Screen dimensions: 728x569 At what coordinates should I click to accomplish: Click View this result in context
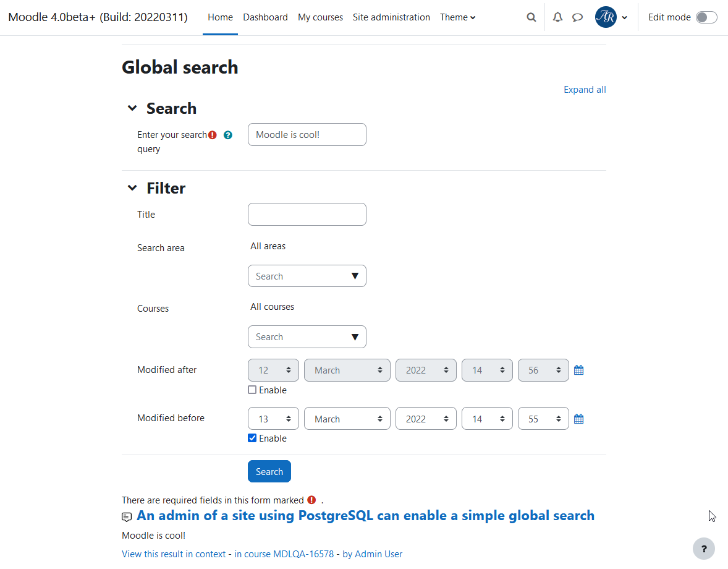[x=174, y=554]
